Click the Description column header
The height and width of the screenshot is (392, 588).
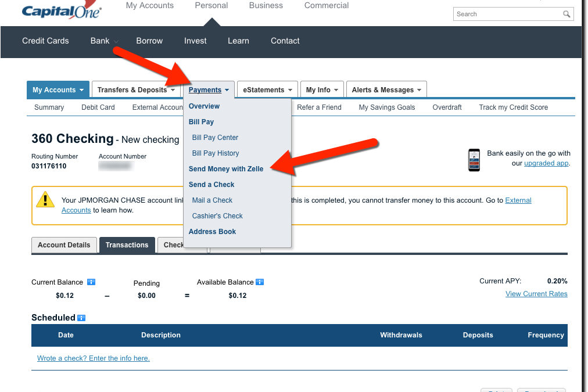(x=161, y=335)
